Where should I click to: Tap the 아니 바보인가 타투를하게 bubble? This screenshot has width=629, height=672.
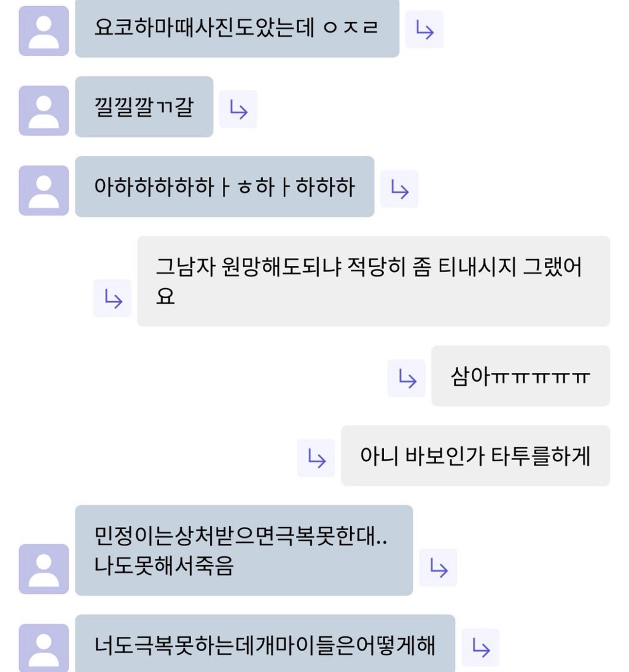[475, 456]
